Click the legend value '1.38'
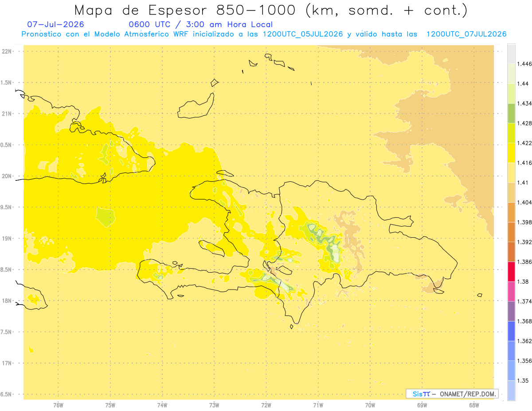Image resolution: width=532 pixels, height=411 pixels. click(x=523, y=282)
